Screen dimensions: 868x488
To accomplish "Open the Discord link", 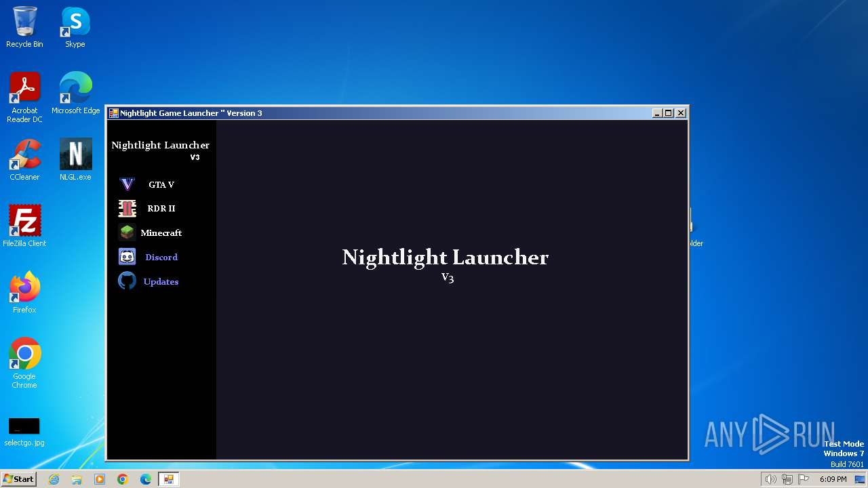I will [x=161, y=257].
